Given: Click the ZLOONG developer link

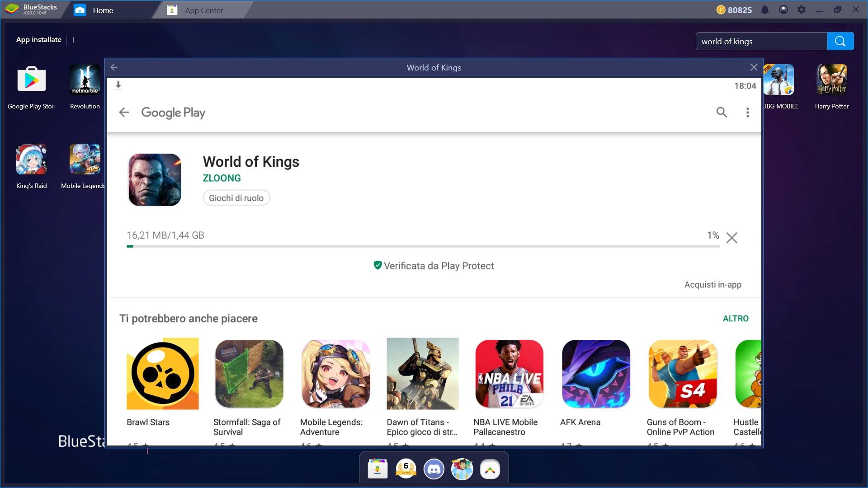Looking at the screenshot, I should tap(222, 178).
